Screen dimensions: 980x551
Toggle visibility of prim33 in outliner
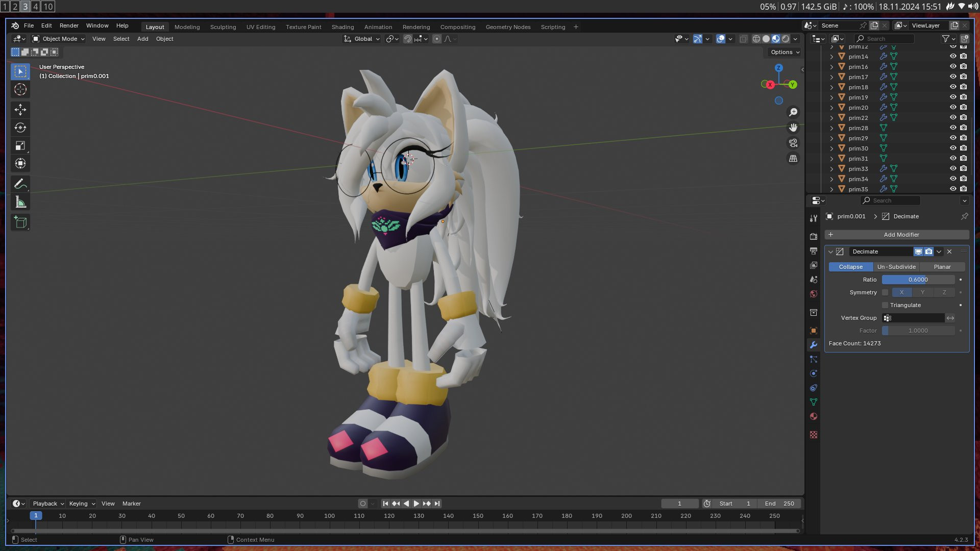point(952,169)
